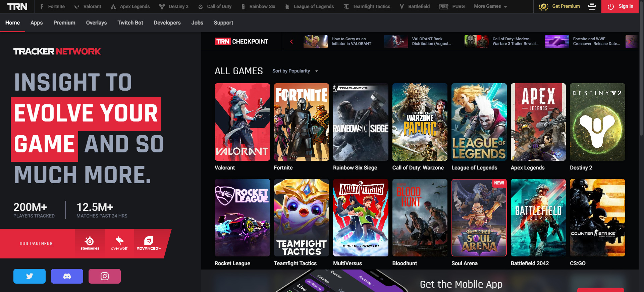Select the Home tab

[x=12, y=23]
